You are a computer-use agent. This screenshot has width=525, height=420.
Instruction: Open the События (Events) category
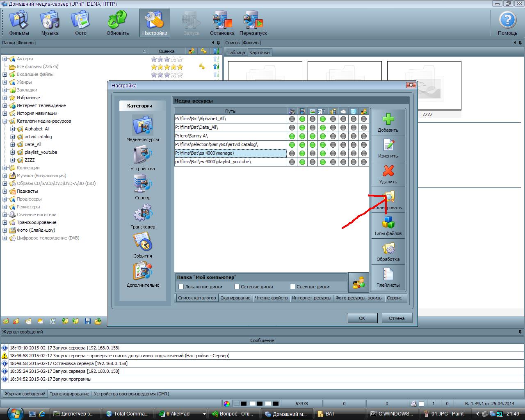coord(143,243)
